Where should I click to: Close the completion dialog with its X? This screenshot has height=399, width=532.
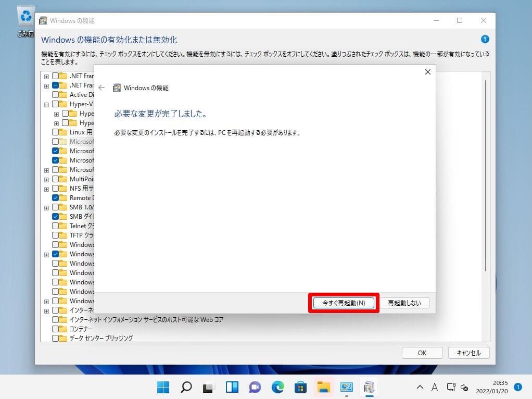pyautogui.click(x=428, y=72)
